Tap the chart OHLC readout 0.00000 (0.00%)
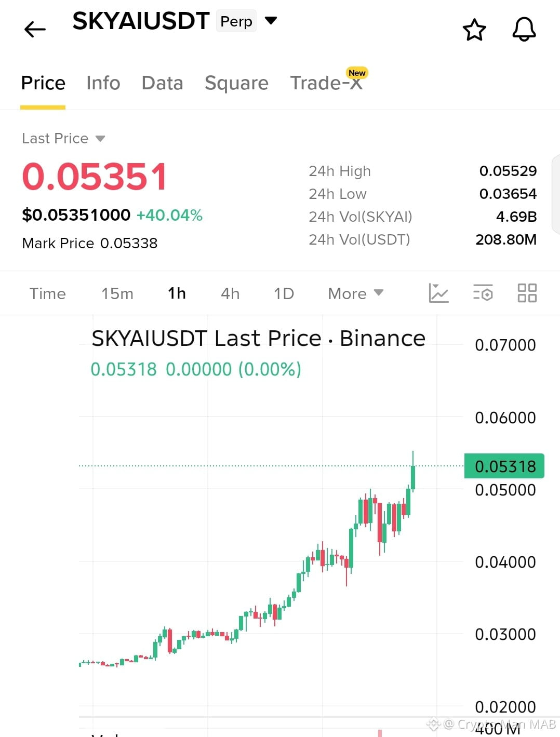The width and height of the screenshot is (560, 737). point(233,370)
